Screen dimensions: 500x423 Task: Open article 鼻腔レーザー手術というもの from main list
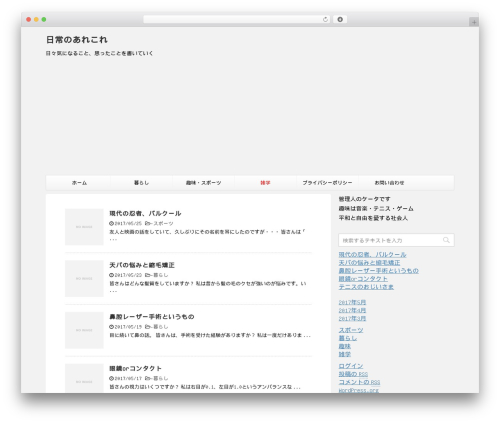click(152, 317)
